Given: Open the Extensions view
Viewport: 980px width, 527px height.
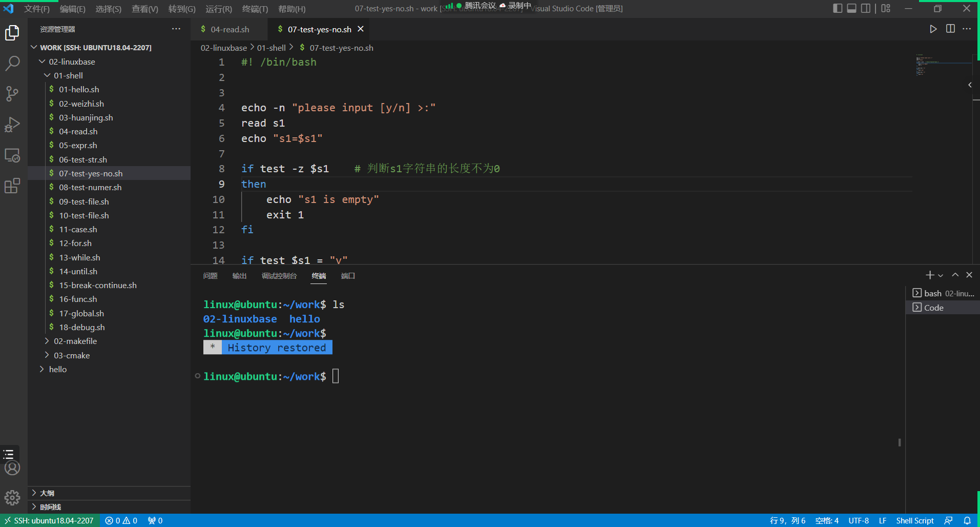Looking at the screenshot, I should tap(12, 186).
